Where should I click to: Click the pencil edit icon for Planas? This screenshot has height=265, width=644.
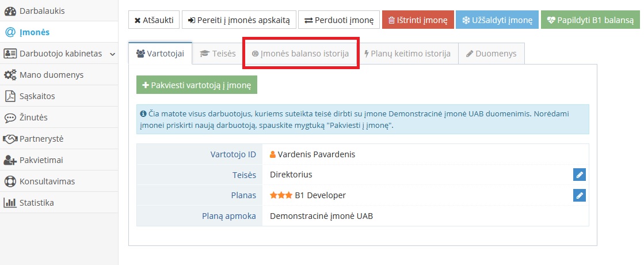coord(579,195)
